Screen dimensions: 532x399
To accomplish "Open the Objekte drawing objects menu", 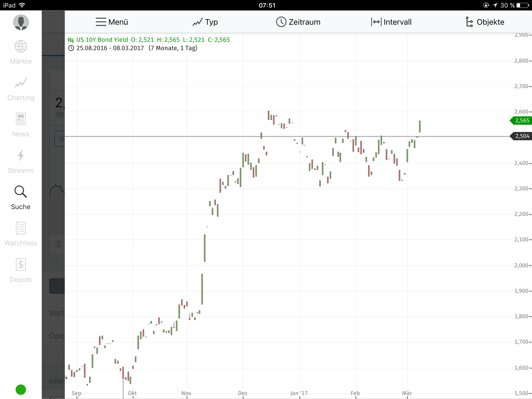I will (x=485, y=22).
